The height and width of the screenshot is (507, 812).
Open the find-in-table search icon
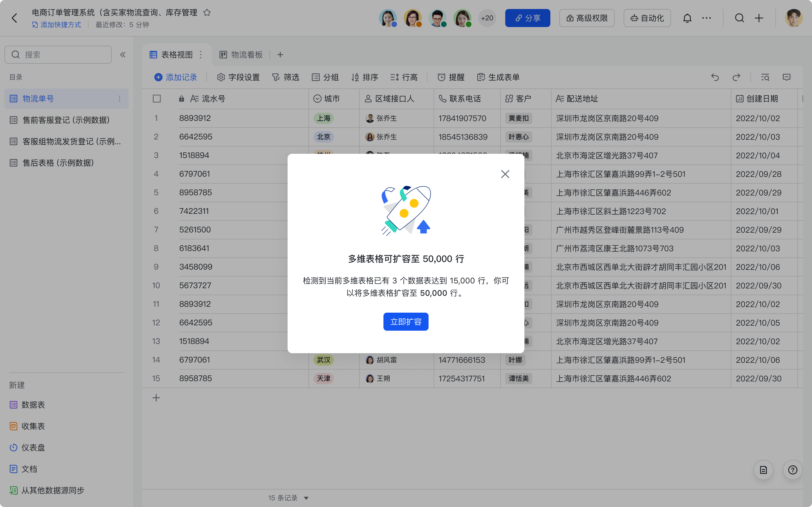coord(765,77)
